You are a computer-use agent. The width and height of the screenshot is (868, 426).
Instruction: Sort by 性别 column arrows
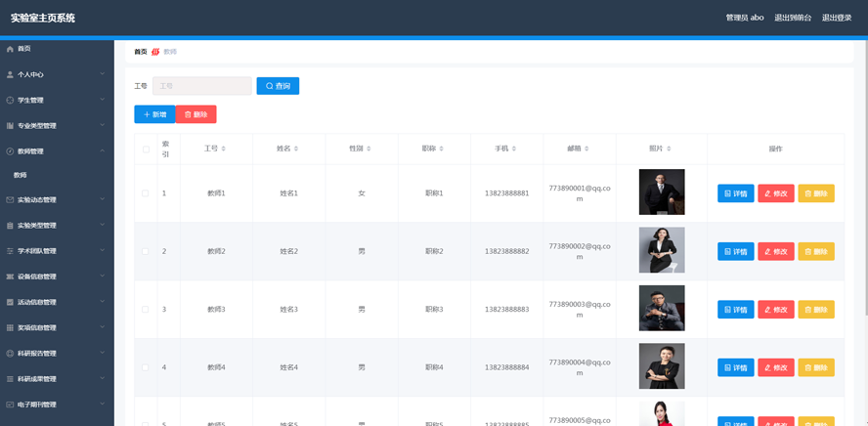pyautogui.click(x=369, y=149)
